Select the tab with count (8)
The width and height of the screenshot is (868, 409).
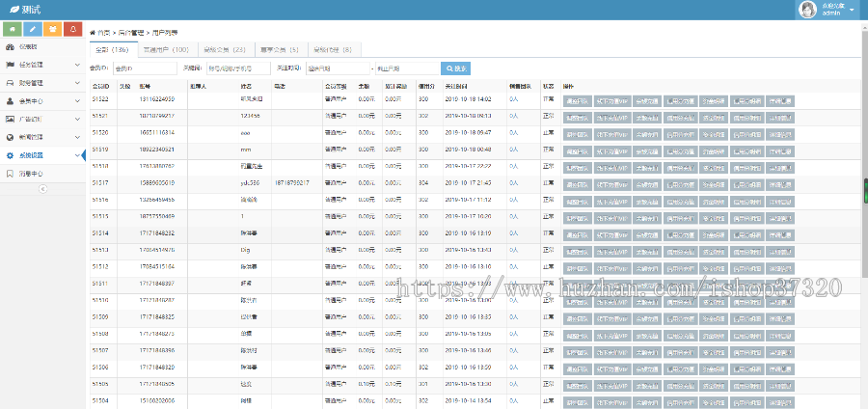coord(333,49)
